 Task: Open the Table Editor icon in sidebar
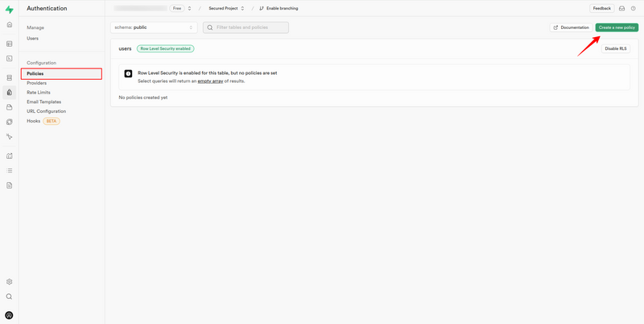click(x=9, y=44)
